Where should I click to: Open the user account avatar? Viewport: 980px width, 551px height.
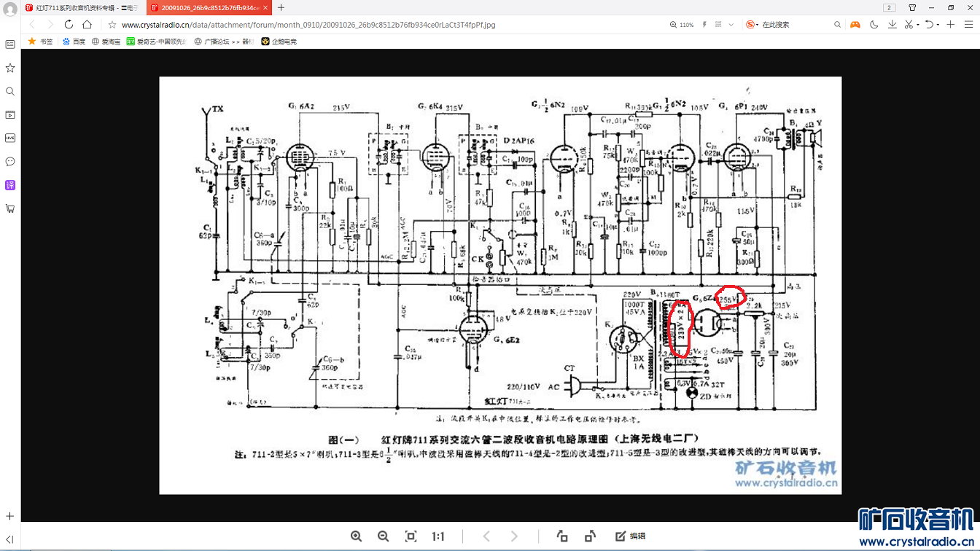10,9
